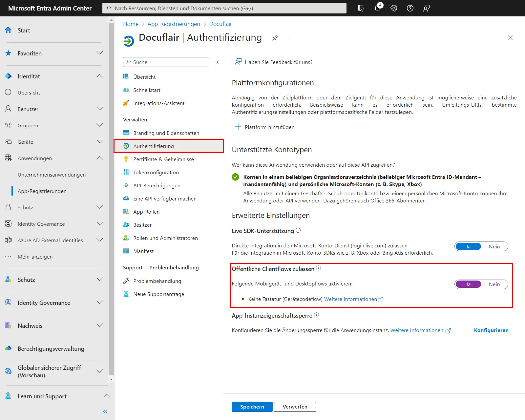Expand the Benutzer submenu
Viewport: 525px width, 420px height.
click(100, 109)
